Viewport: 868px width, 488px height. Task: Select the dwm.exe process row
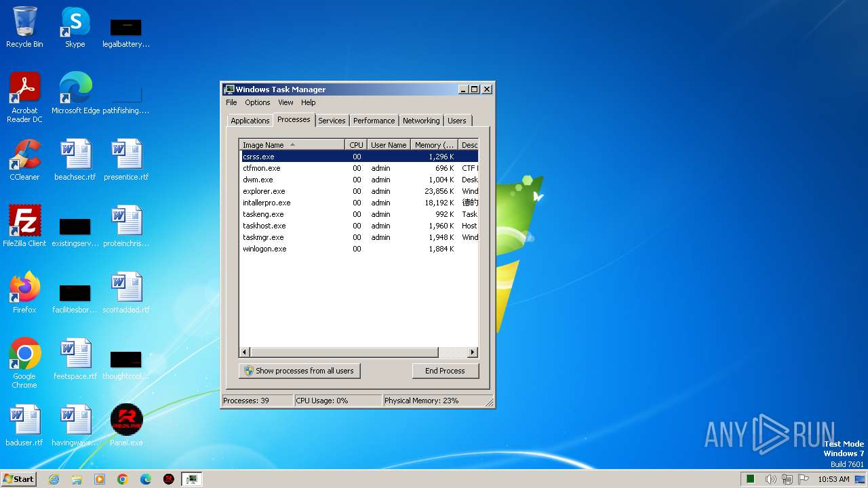(x=359, y=180)
